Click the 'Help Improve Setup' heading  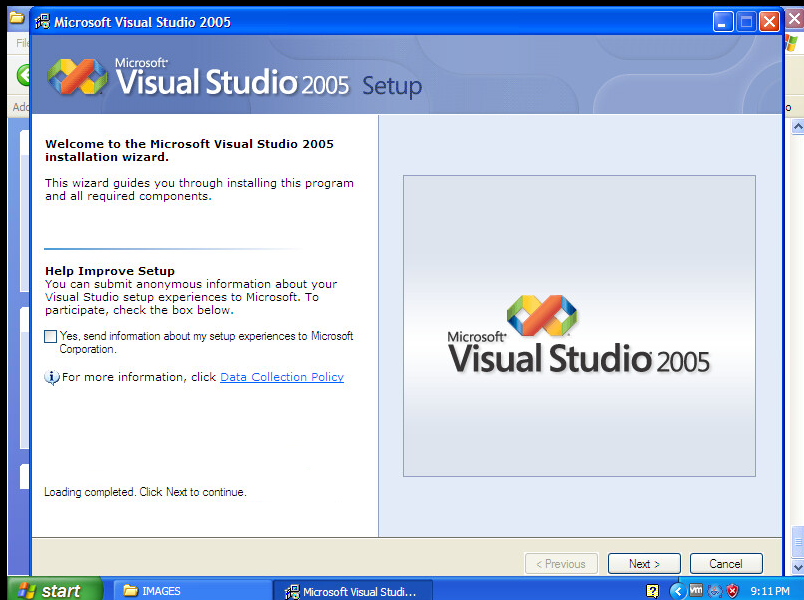110,271
